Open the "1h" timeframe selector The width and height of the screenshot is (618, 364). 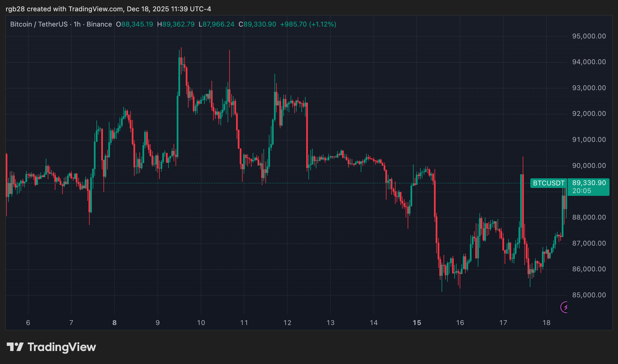click(x=77, y=24)
